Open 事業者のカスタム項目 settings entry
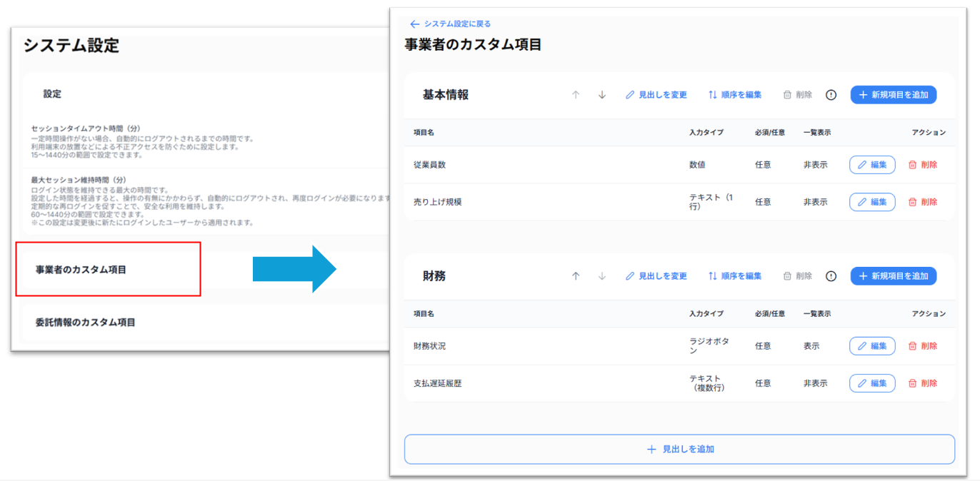Screen dimensions: 980x481 point(81,270)
